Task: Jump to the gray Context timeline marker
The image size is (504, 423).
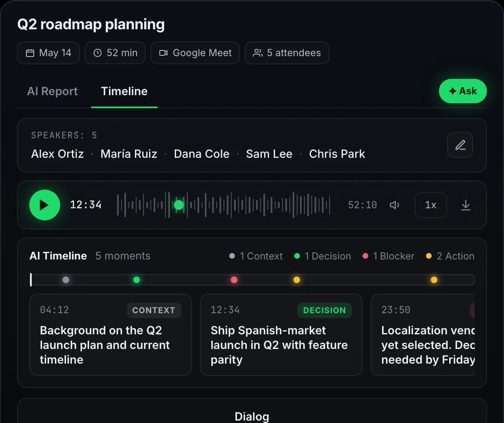Action: click(x=66, y=280)
